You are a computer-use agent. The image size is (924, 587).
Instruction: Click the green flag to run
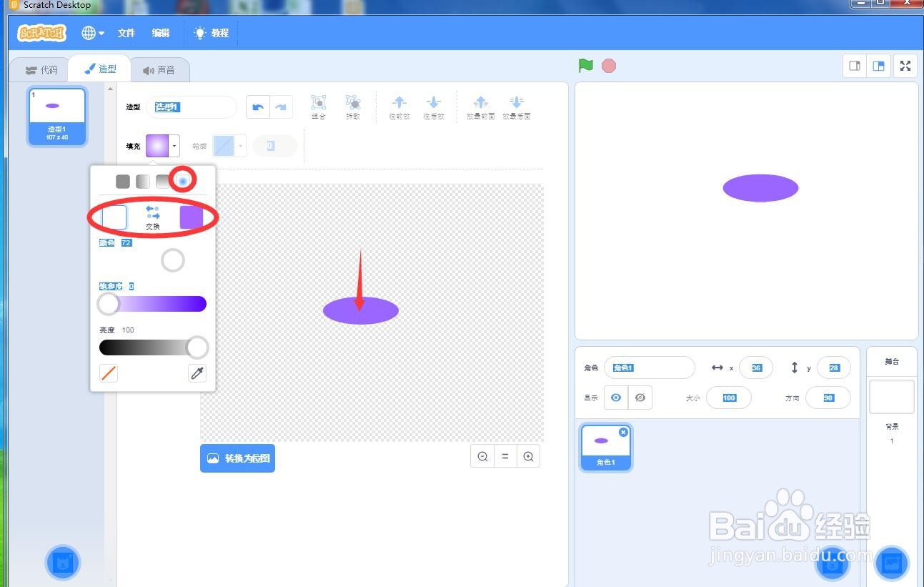[586, 66]
